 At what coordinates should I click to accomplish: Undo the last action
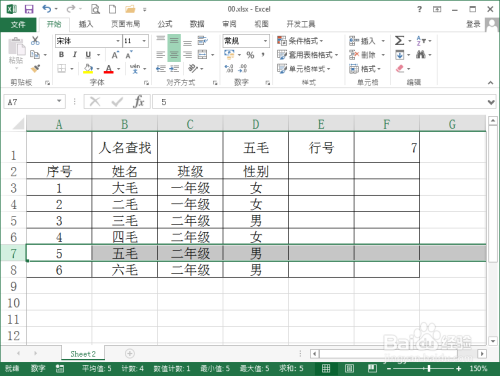pyautogui.click(x=47, y=9)
